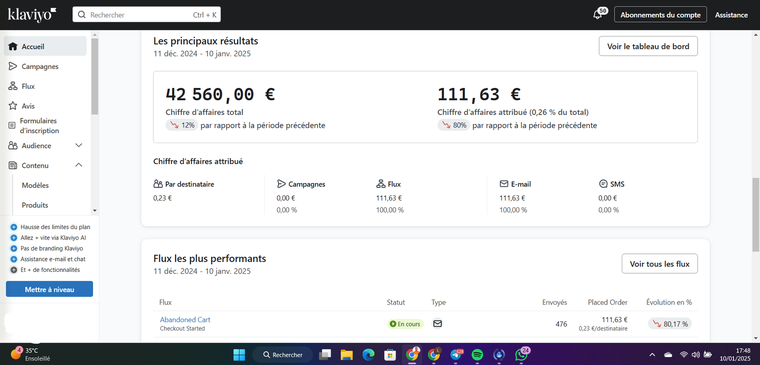Viewport: 760px width, 365px height.
Task: Collapse the Contenu sidebar section
Action: pyautogui.click(x=79, y=165)
